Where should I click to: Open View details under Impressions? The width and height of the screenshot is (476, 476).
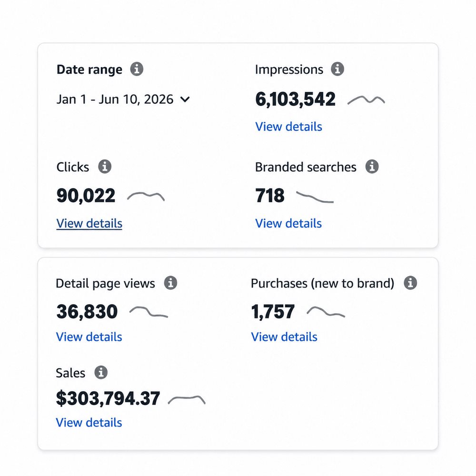289,127
